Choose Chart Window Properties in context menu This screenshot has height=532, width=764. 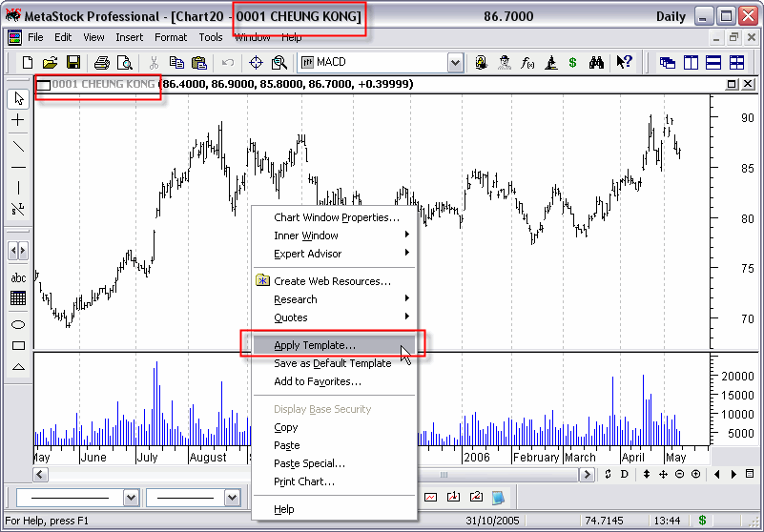point(334,217)
